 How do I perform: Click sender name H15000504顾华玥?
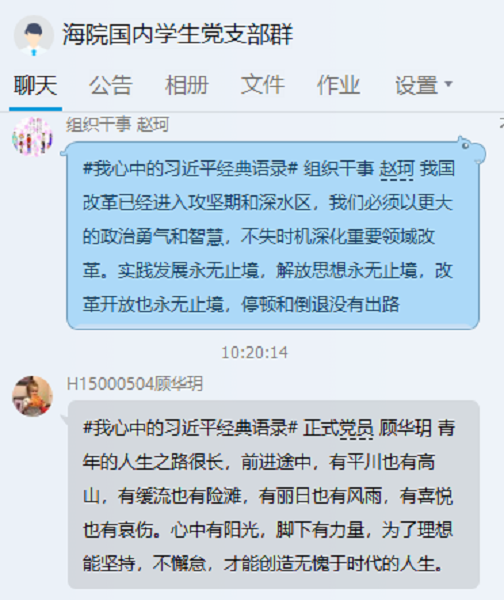click(x=135, y=384)
